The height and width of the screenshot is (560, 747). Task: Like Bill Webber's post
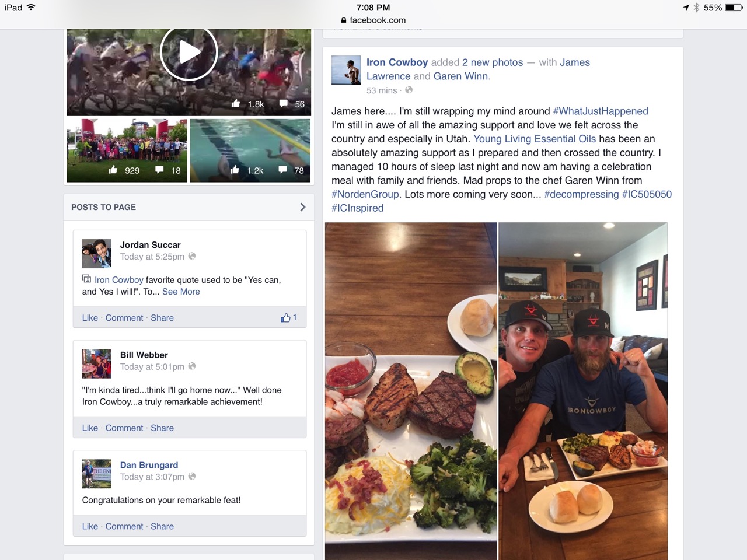pos(90,428)
